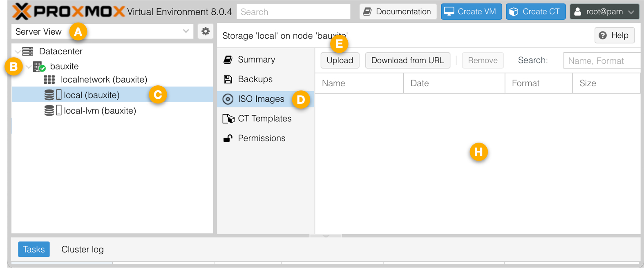Click the bauxite node icon
644x268 pixels.
pos(39,66)
